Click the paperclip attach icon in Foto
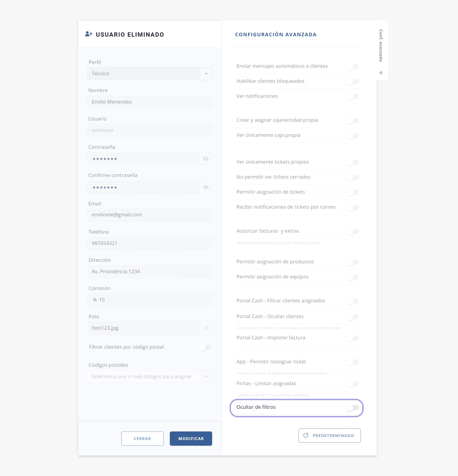458x476 pixels. tap(206, 328)
